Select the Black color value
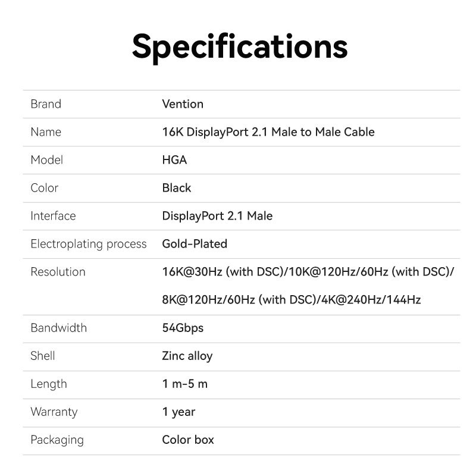This screenshot has height=476, width=476. [x=177, y=188]
